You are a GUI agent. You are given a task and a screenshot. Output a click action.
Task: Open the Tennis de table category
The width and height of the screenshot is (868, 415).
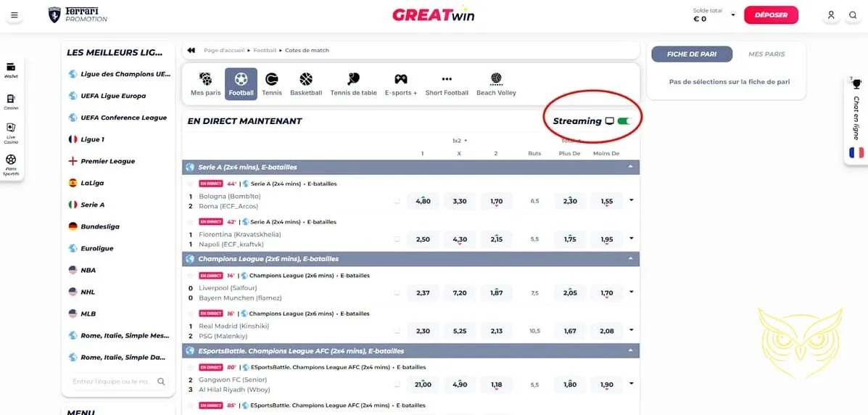pos(353,83)
